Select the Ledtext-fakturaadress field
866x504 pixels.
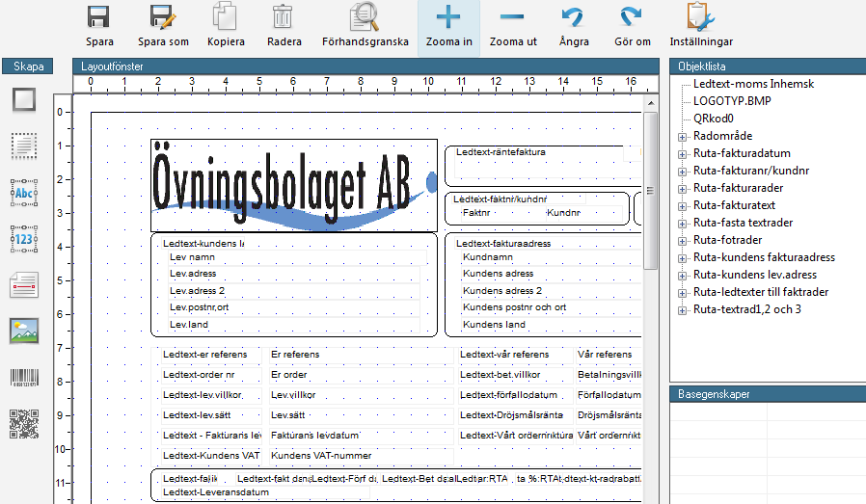[x=548, y=244]
